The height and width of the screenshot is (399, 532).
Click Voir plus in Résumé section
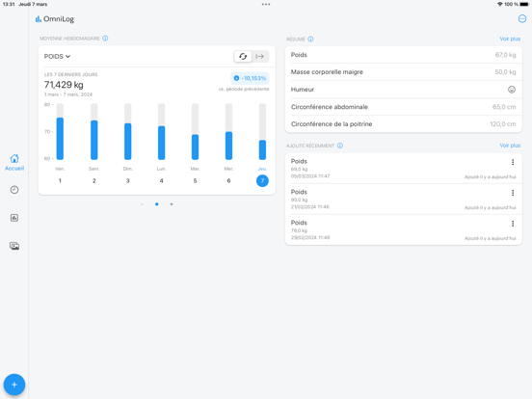510,39
